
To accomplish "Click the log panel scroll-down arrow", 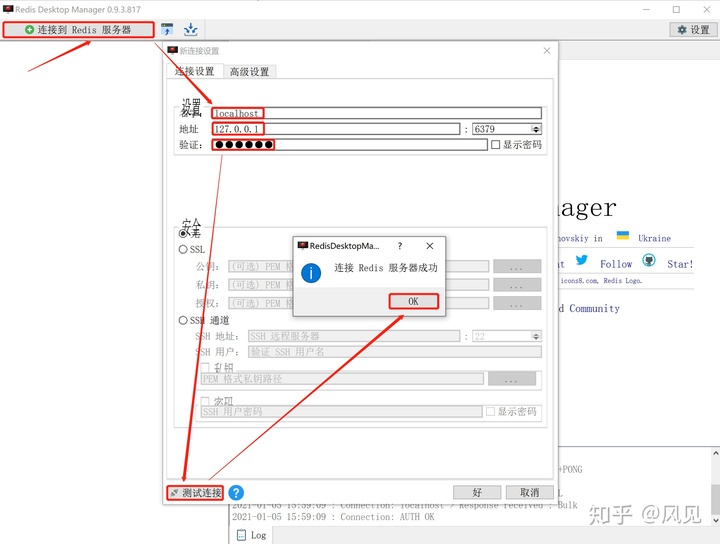I will (715, 520).
